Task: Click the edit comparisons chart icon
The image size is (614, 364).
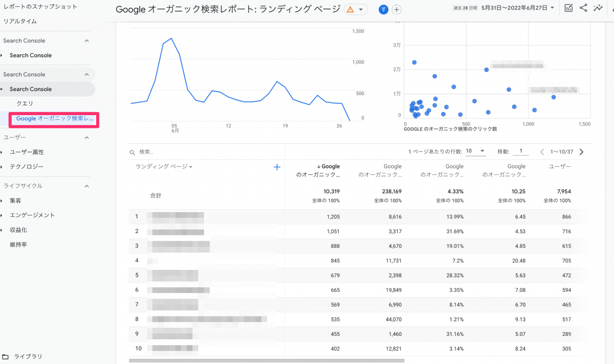Action: [568, 8]
